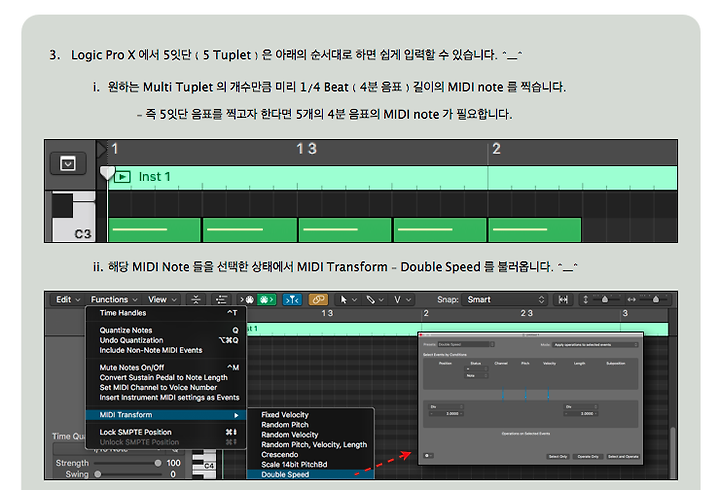Select Crescendo in submenu

310,455
